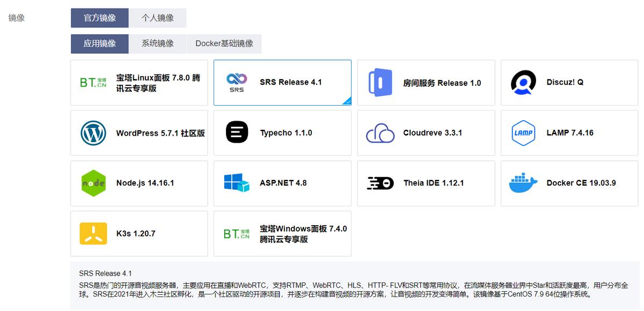The height and width of the screenshot is (311, 644).
Task: Click the yellow K3s icon
Action: point(93,233)
